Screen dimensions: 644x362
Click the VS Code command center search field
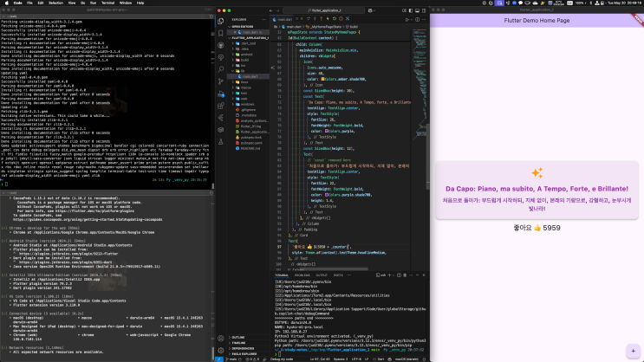coord(323,10)
